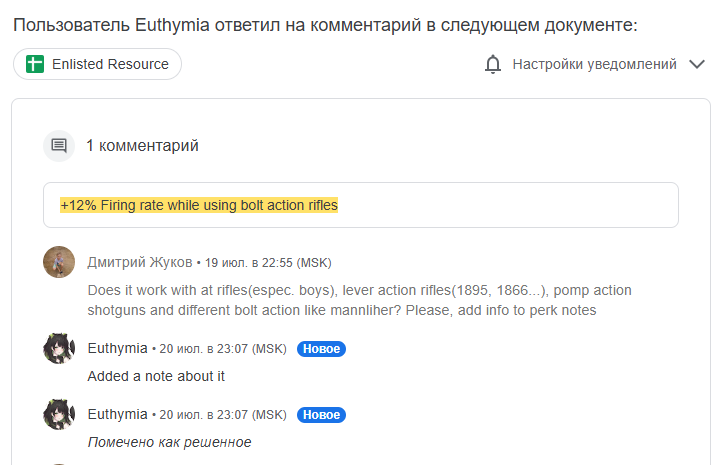
Task: Click the green Sheets icon beside Enlisted Resource
Action: pyautogui.click(x=35, y=64)
